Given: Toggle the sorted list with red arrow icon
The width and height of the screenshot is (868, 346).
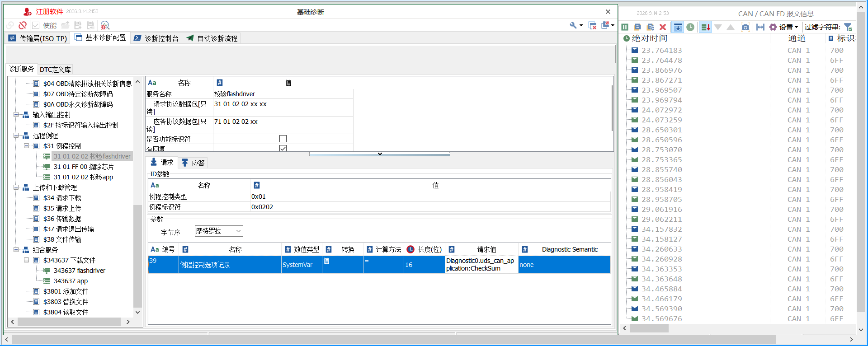Looking at the screenshot, I should tap(705, 27).
